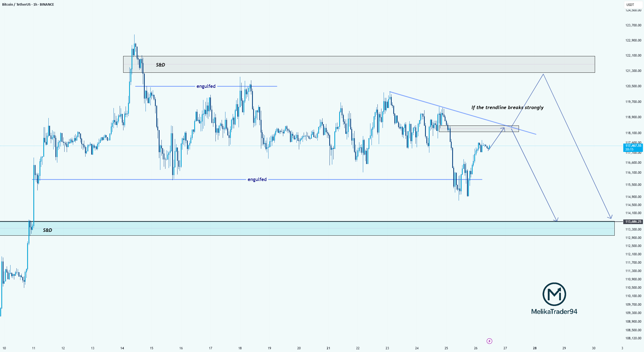Click the purple lightning bolt event icon
This screenshot has height=352, width=644.
click(x=489, y=341)
